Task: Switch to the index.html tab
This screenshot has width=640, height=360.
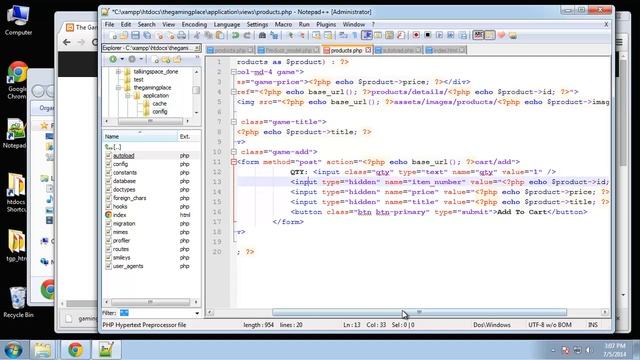Action: pos(446,50)
